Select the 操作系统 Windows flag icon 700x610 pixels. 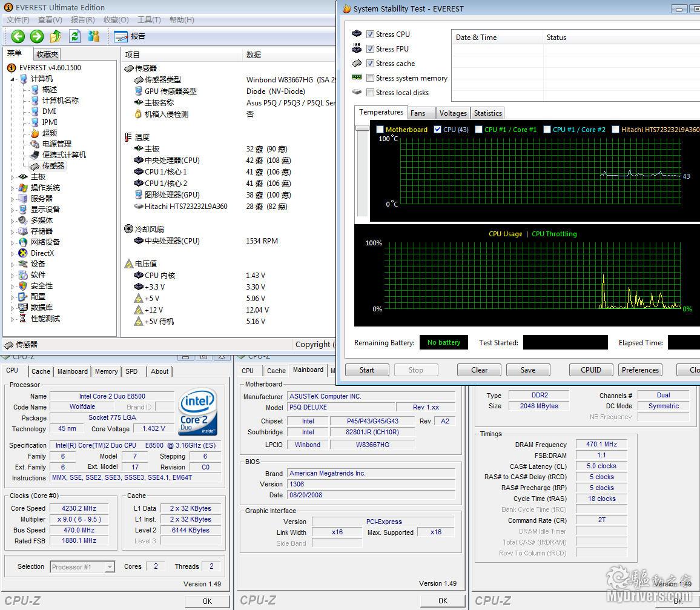[23, 188]
